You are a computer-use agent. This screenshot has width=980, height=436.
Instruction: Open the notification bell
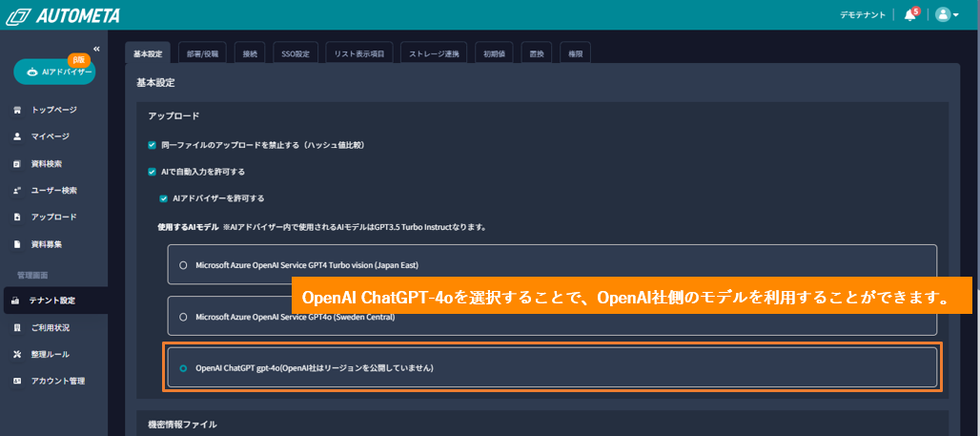click(910, 14)
